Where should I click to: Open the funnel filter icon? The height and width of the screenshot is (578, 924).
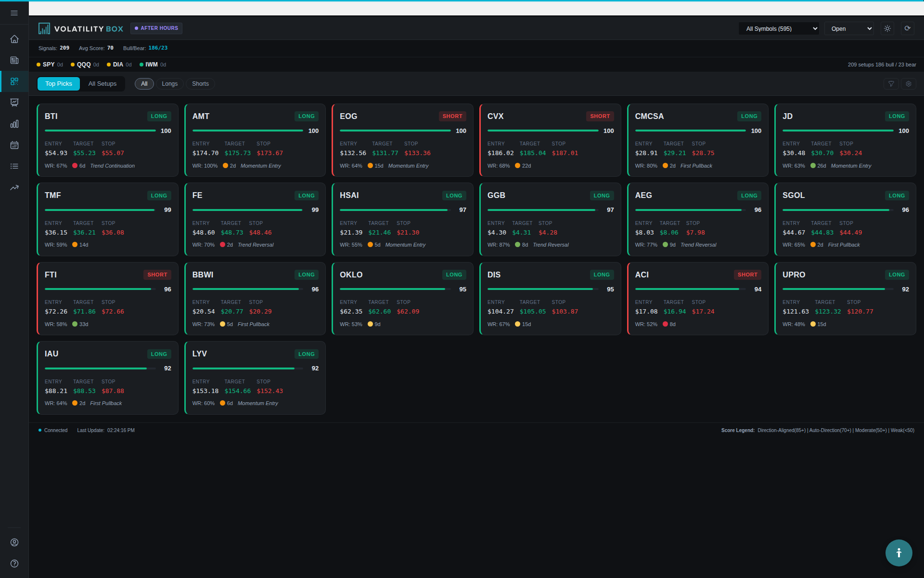891,84
